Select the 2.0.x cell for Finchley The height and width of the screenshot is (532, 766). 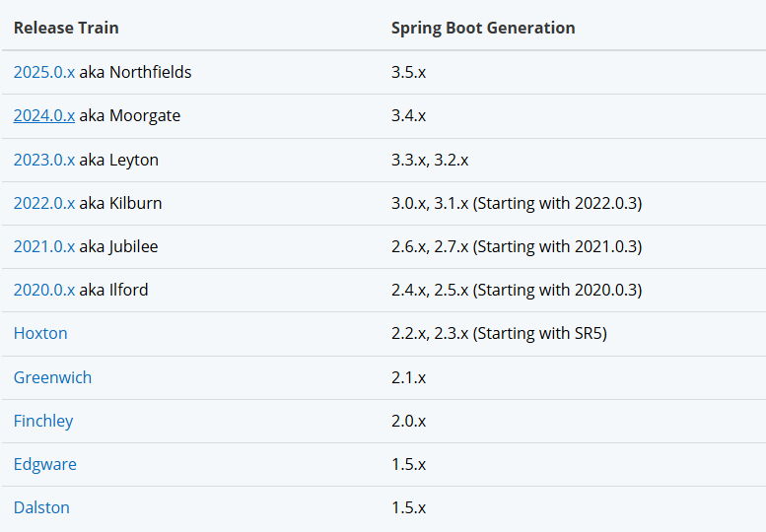coord(408,422)
